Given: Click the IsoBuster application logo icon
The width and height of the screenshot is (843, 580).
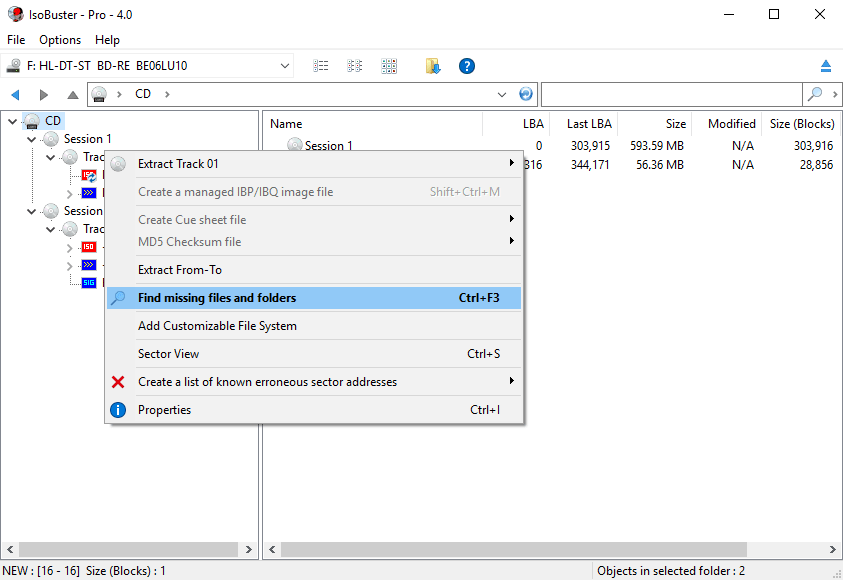Looking at the screenshot, I should pyautogui.click(x=16, y=14).
